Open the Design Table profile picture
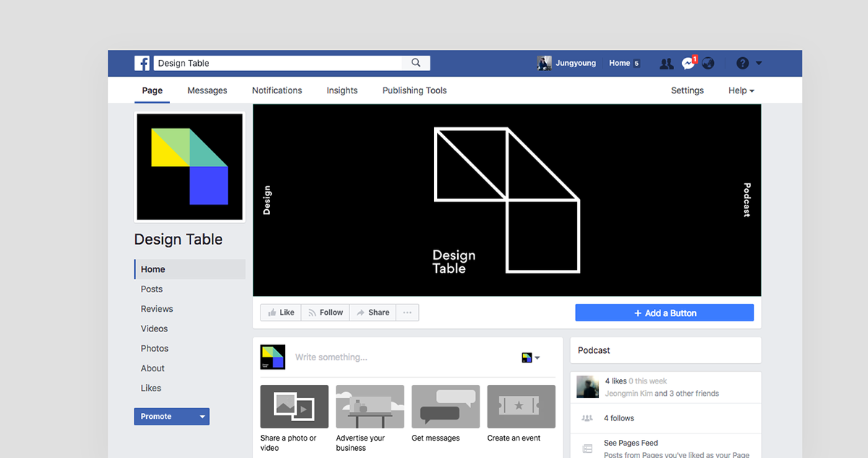868x458 pixels. click(190, 167)
